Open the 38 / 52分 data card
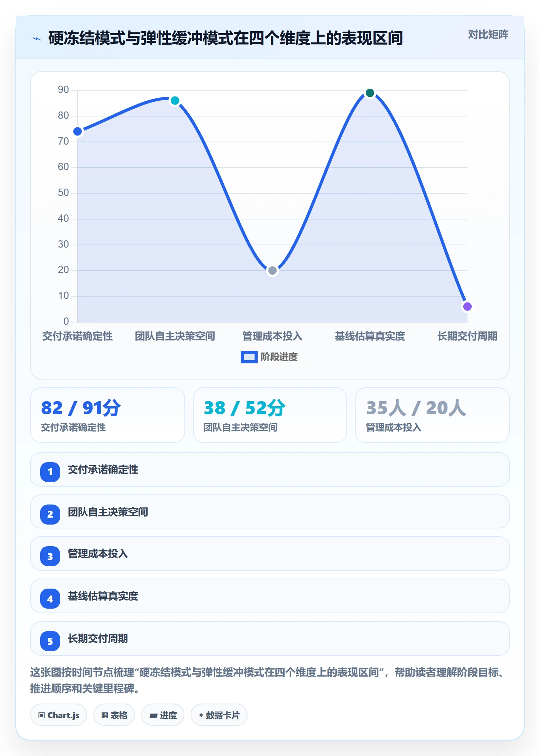Image resolution: width=540 pixels, height=756 pixels. point(270,415)
